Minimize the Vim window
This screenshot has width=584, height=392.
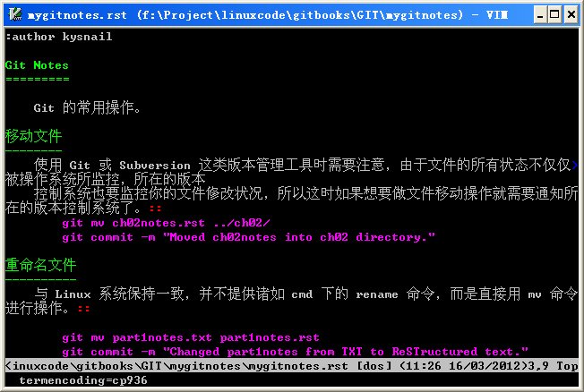click(540, 15)
